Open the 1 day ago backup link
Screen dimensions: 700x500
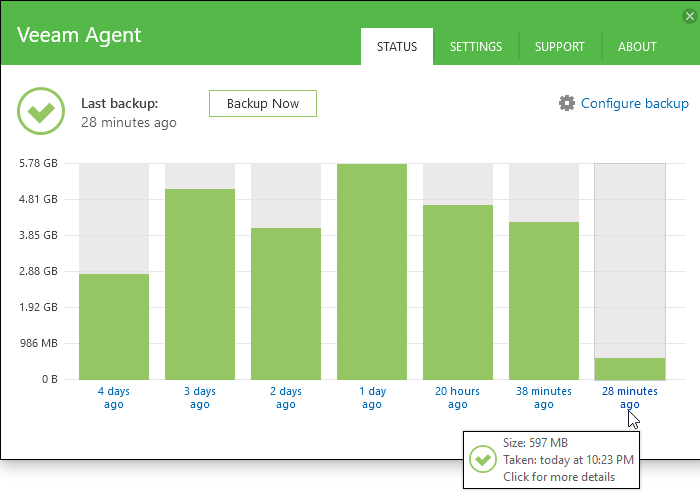(x=372, y=398)
